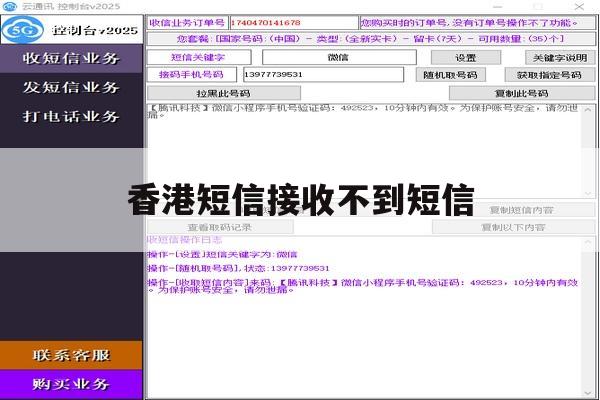Open the 关键字说明 button
Screen dimensions: 600x400
pyautogui.click(x=560, y=58)
